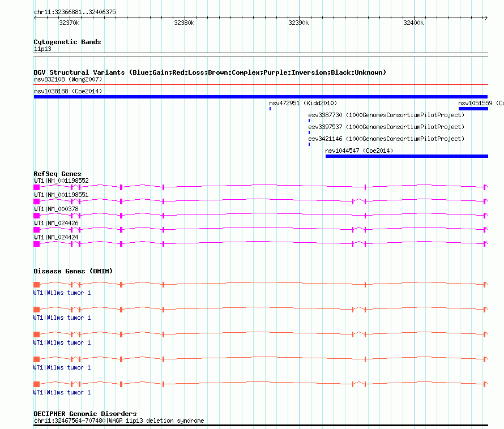Select the RefSeq Genes track title
Viewport: 504px width, 429px height.
click(57, 174)
